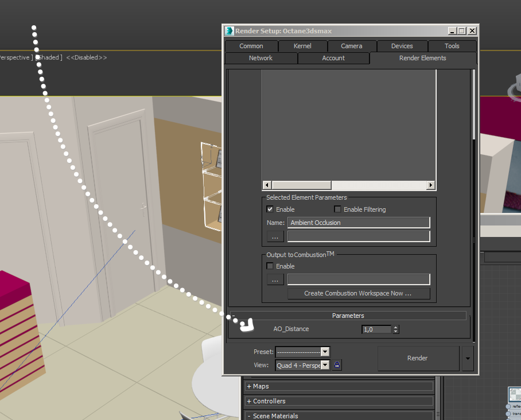The height and width of the screenshot is (420, 521).
Task: Close the Render Setup window
Action: click(472, 31)
